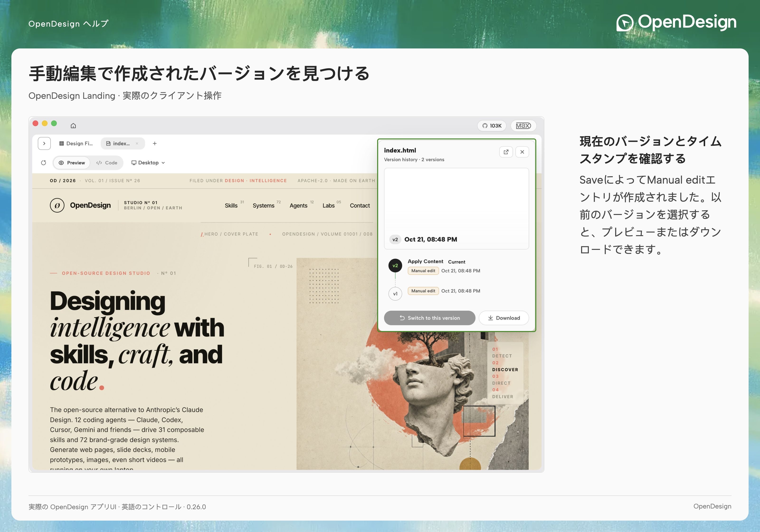Open Agents nav link in preview

pyautogui.click(x=298, y=206)
